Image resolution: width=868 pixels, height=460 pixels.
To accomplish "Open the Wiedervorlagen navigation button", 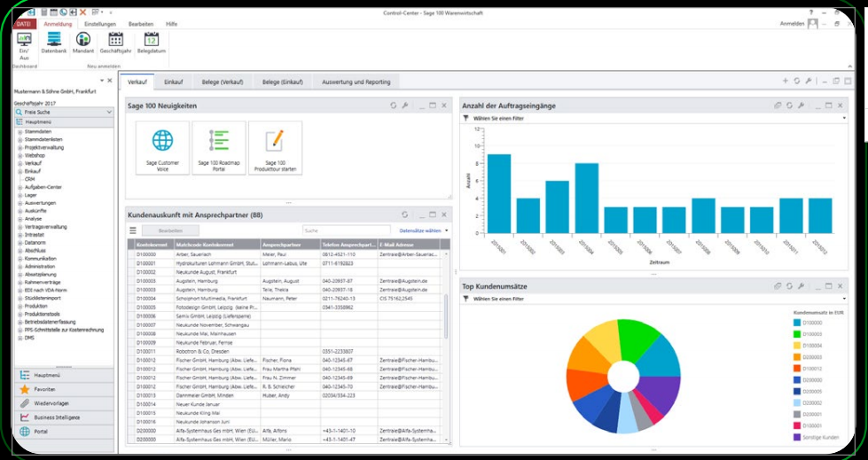I will pyautogui.click(x=63, y=403).
